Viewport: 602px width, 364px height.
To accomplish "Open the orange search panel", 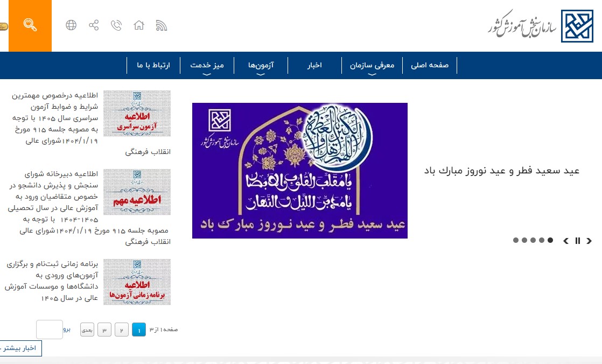I will (x=30, y=25).
